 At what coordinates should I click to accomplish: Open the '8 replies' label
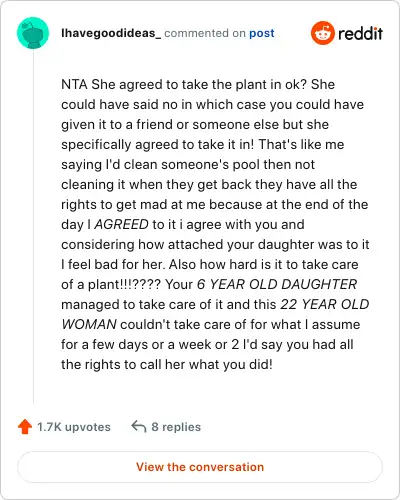point(176,427)
